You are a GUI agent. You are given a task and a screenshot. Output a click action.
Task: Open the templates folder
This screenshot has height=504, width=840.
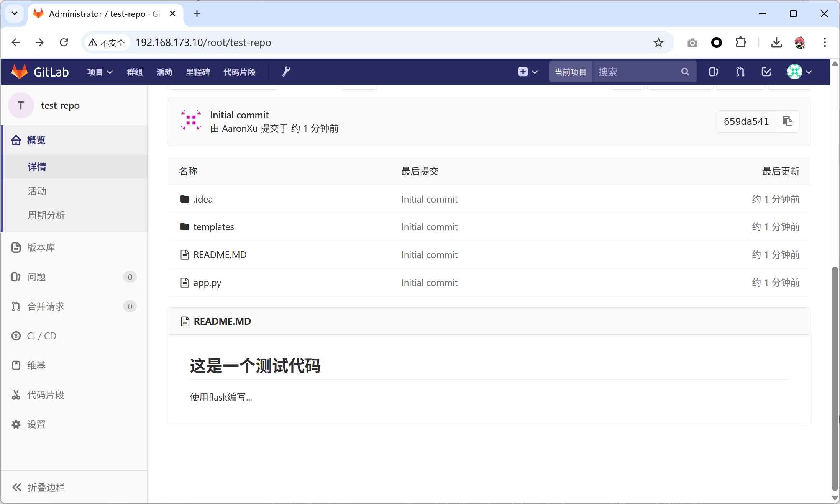click(213, 227)
